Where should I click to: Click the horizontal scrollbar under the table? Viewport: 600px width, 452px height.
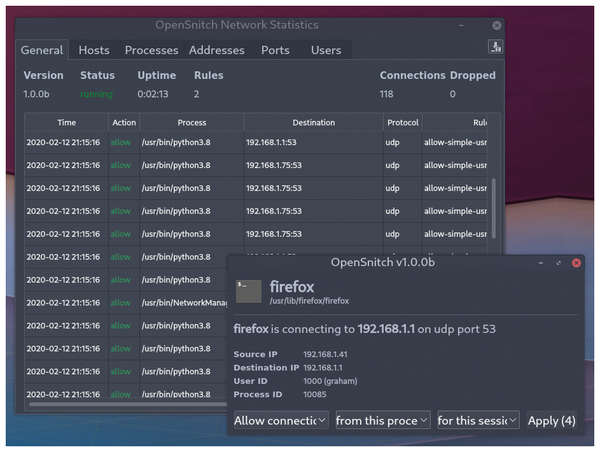click(x=128, y=404)
